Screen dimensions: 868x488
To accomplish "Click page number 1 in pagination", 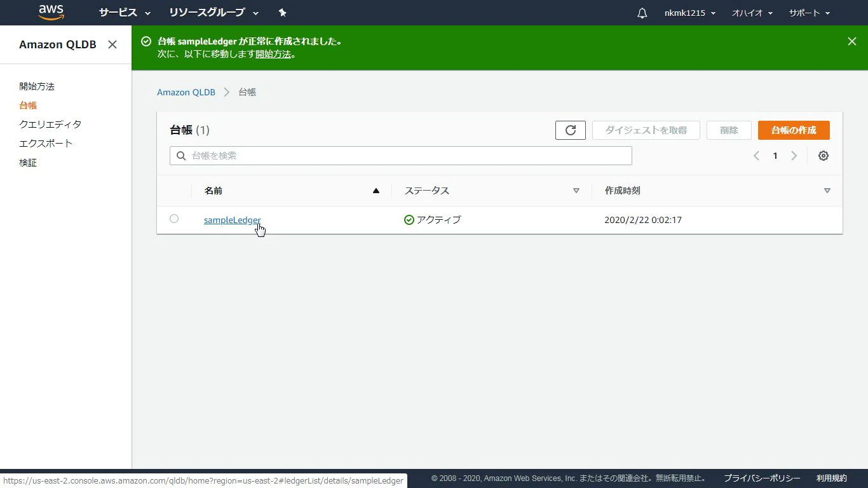I will click(x=775, y=156).
